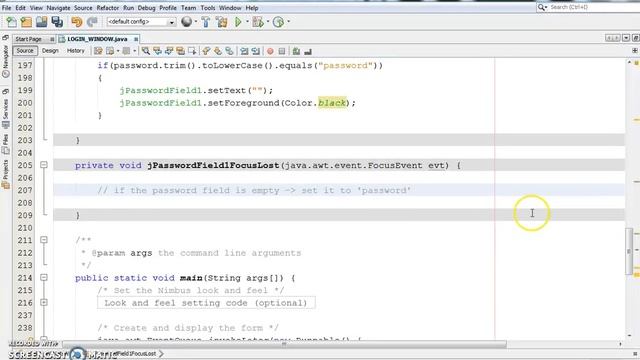Viewport: 640px width, 360px height.
Task: Open the Projects side panel
Action: (x=5, y=174)
